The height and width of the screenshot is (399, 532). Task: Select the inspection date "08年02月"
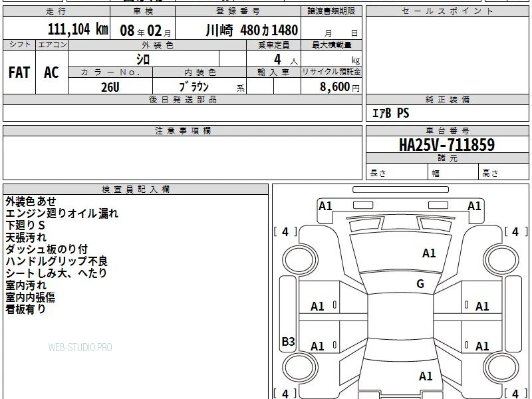tap(146, 31)
